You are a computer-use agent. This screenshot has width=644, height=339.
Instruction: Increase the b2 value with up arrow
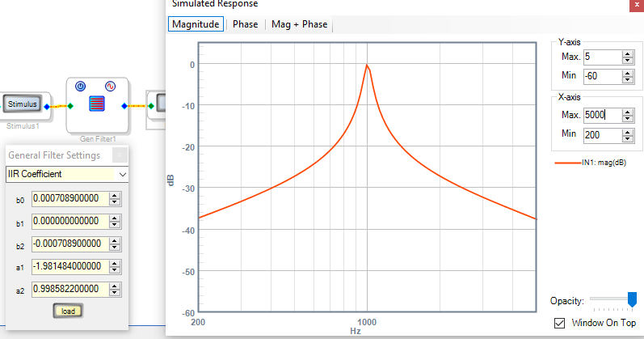coord(115,240)
